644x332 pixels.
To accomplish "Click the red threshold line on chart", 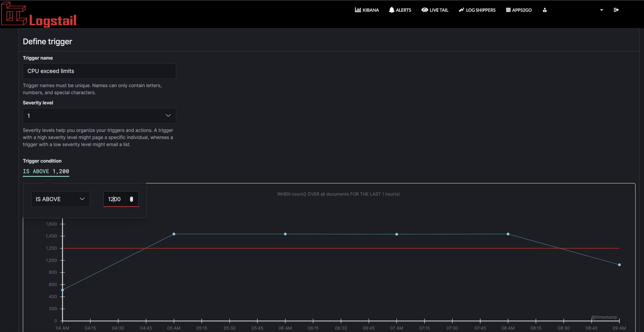I will tap(325, 248).
